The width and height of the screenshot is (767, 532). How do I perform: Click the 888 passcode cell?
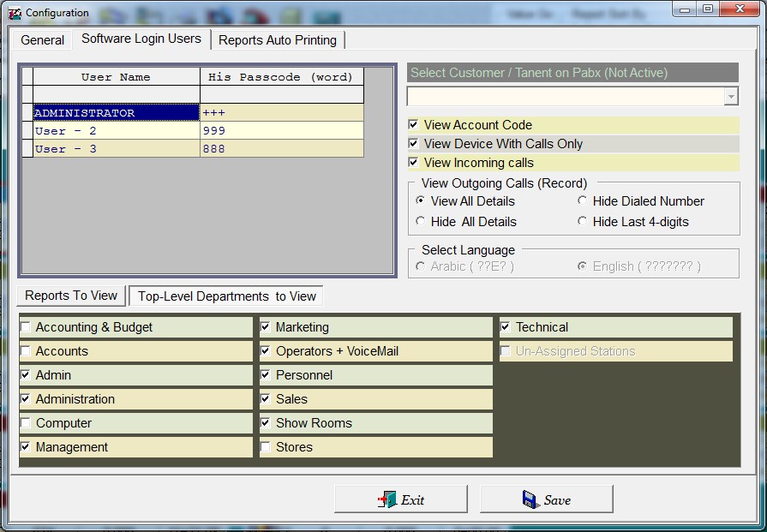click(282, 149)
